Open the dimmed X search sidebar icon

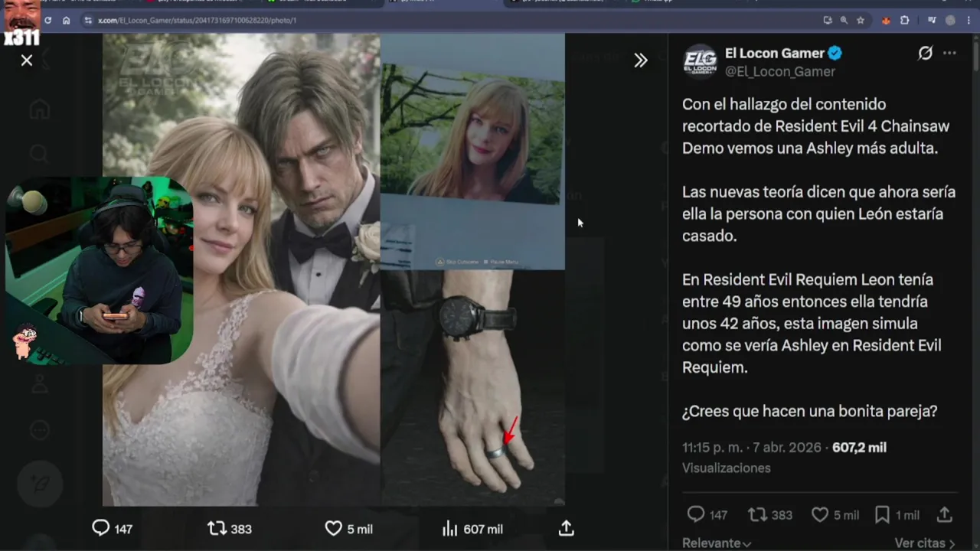[39, 154]
